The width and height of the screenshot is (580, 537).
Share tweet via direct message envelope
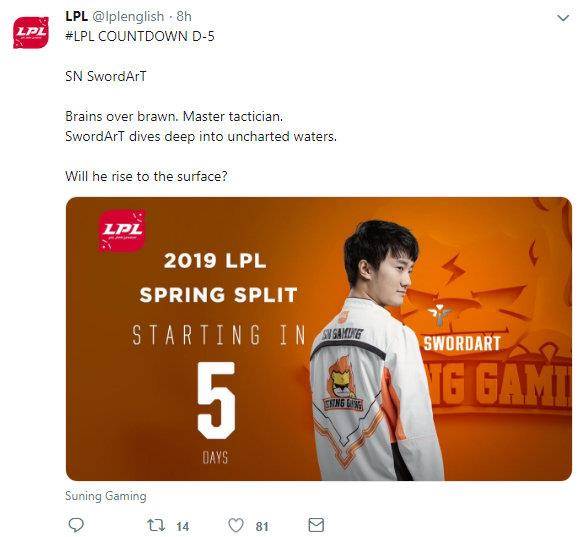click(x=316, y=525)
